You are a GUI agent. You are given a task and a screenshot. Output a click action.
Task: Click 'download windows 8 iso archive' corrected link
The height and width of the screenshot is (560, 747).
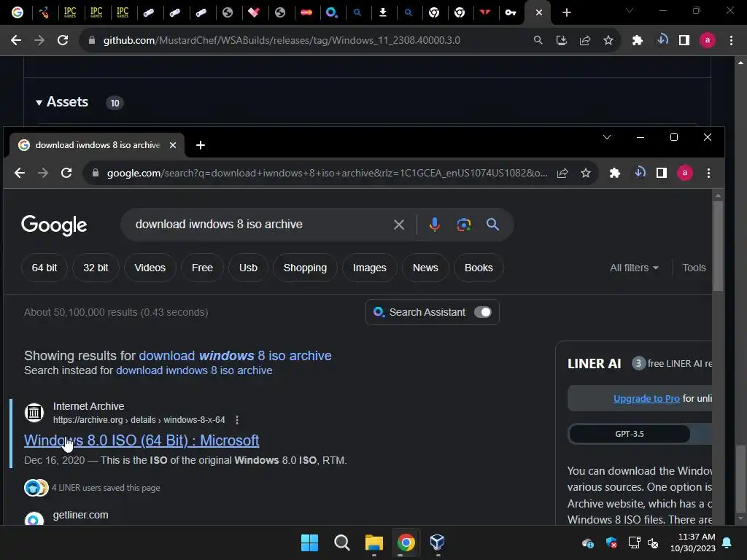(x=235, y=356)
